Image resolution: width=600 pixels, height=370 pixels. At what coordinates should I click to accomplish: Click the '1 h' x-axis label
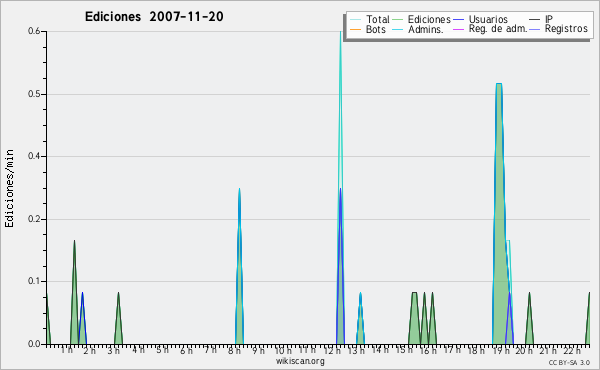click(67, 350)
